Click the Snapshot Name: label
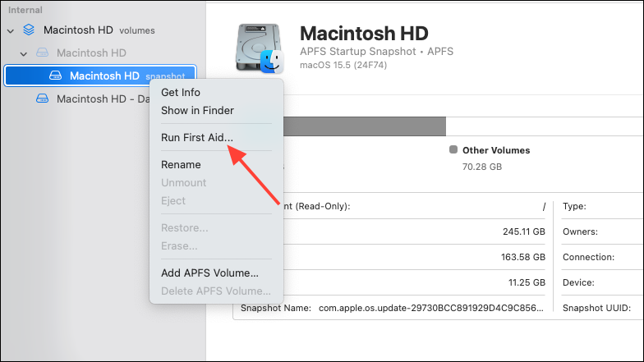Viewport: 644px width, 362px height. (x=276, y=308)
